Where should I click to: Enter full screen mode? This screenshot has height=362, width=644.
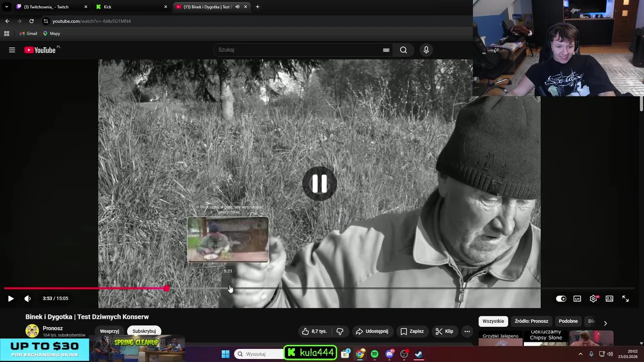coord(625,299)
